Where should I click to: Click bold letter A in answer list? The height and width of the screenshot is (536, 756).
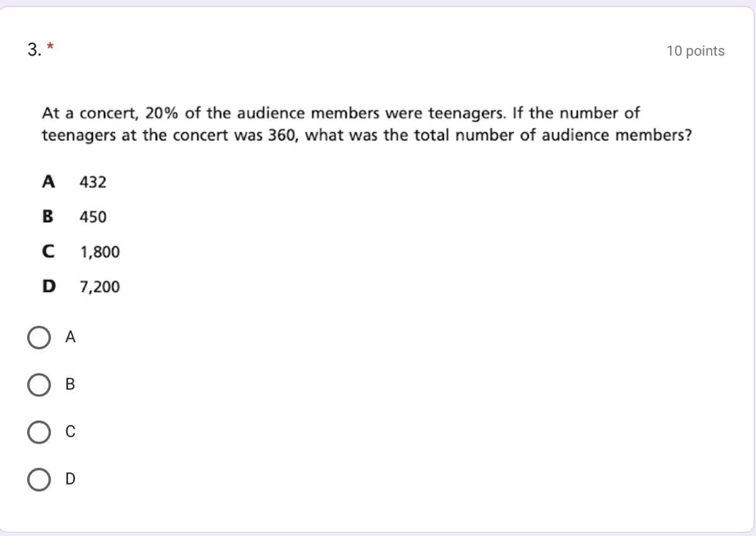click(x=48, y=182)
